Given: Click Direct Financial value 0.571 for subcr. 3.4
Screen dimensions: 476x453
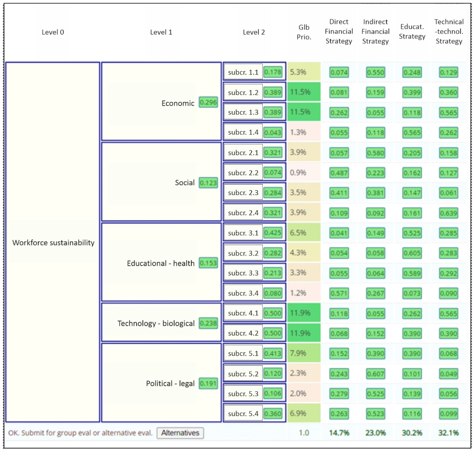Looking at the screenshot, I should click(339, 293).
